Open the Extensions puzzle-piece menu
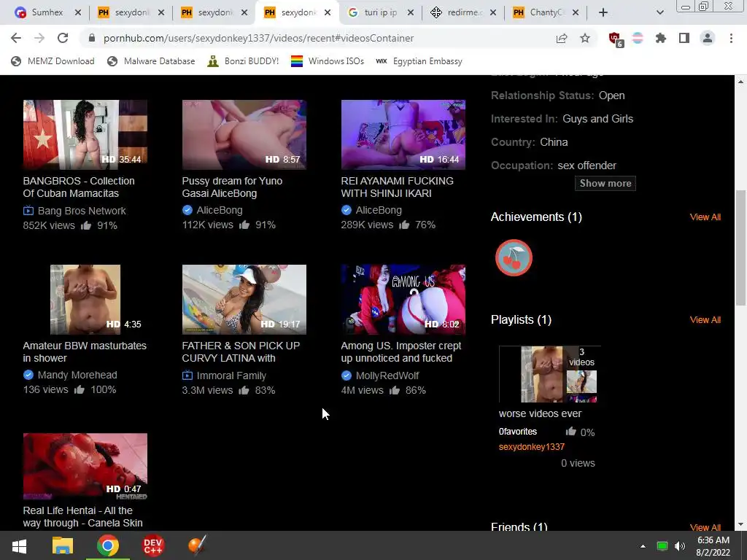 coord(660,38)
